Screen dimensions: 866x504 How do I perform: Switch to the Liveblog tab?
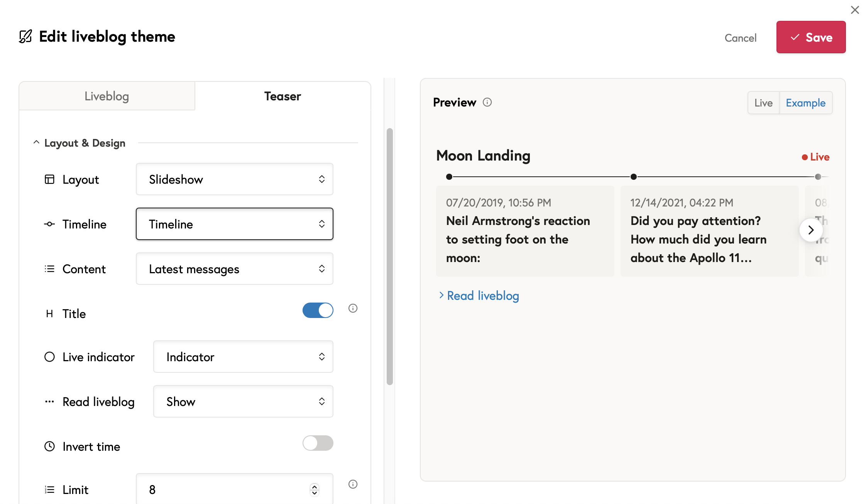pyautogui.click(x=107, y=96)
